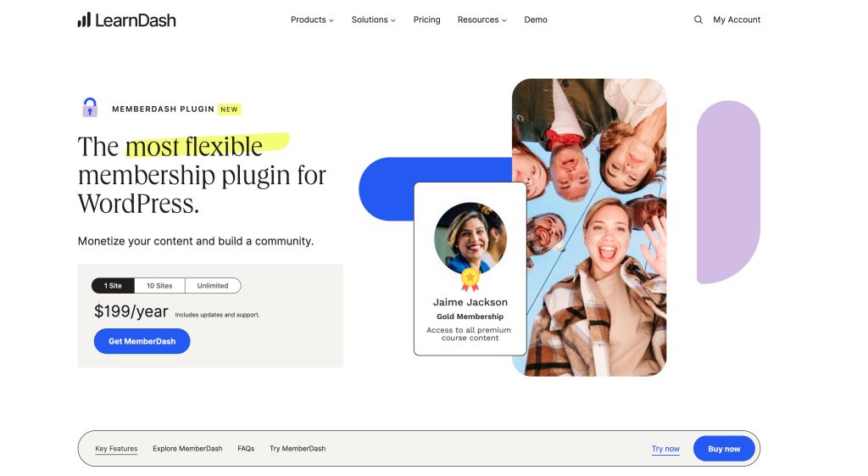Click the Get MemberDash button
The width and height of the screenshot is (868, 476).
coord(142,341)
